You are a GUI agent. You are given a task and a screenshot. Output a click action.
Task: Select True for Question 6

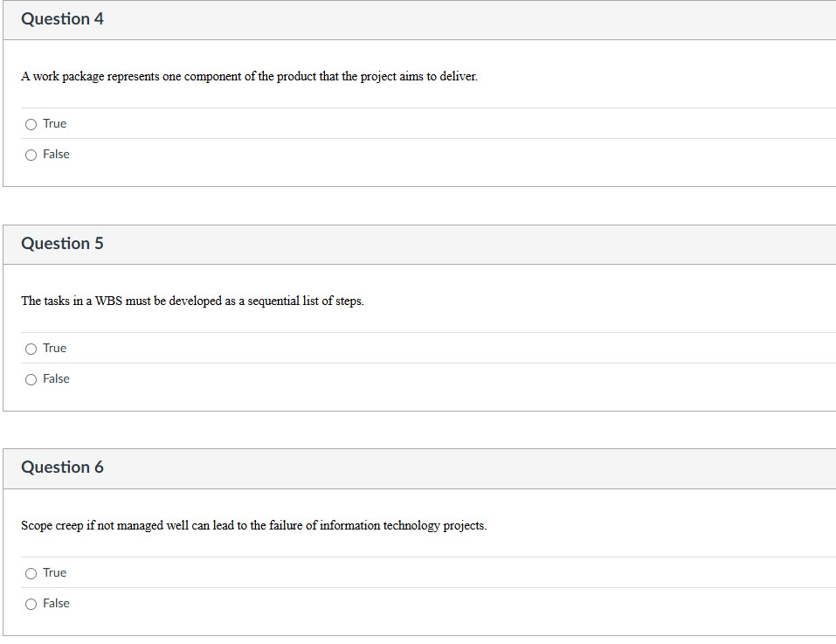click(x=31, y=572)
